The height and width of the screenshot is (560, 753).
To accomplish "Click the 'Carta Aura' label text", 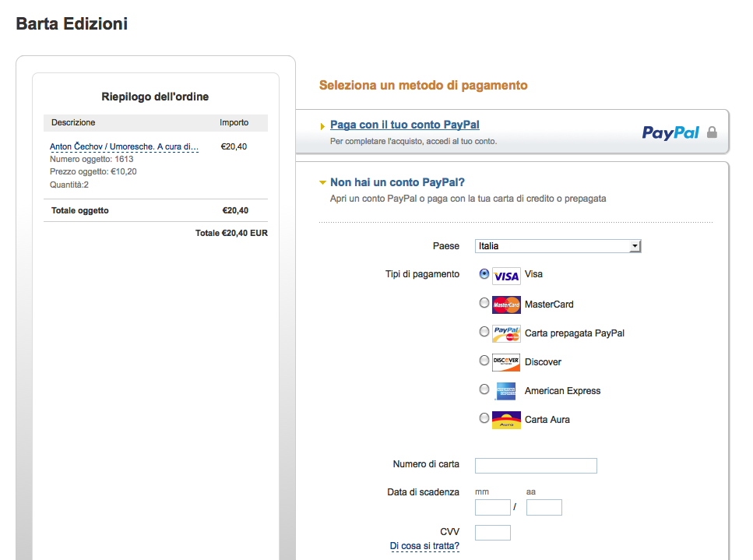I will click(x=547, y=420).
